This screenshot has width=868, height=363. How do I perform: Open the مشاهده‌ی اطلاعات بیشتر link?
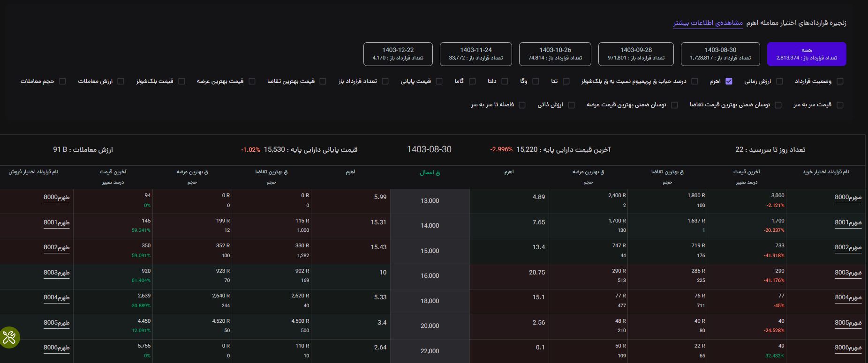coord(708,23)
